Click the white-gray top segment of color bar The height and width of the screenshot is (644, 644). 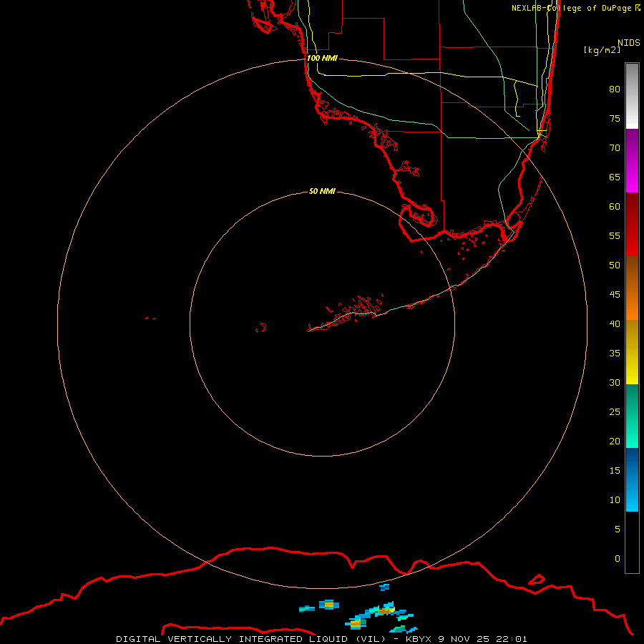(x=632, y=96)
